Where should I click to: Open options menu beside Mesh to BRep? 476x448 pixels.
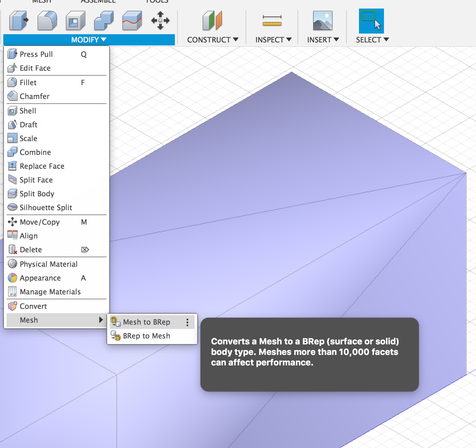click(187, 322)
